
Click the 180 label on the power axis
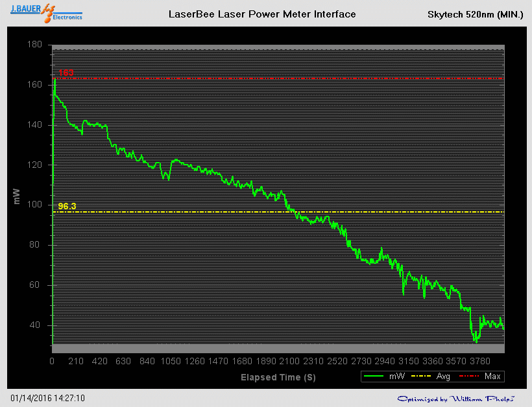[x=34, y=45]
